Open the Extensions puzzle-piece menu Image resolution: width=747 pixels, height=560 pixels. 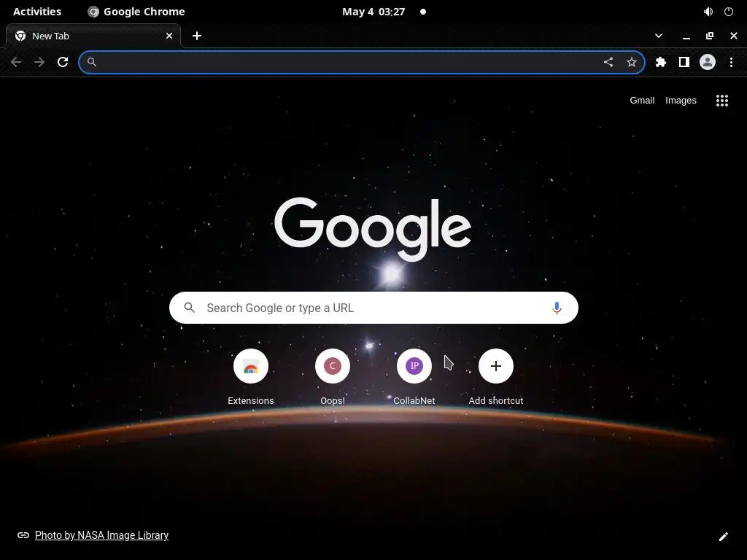coord(661,62)
